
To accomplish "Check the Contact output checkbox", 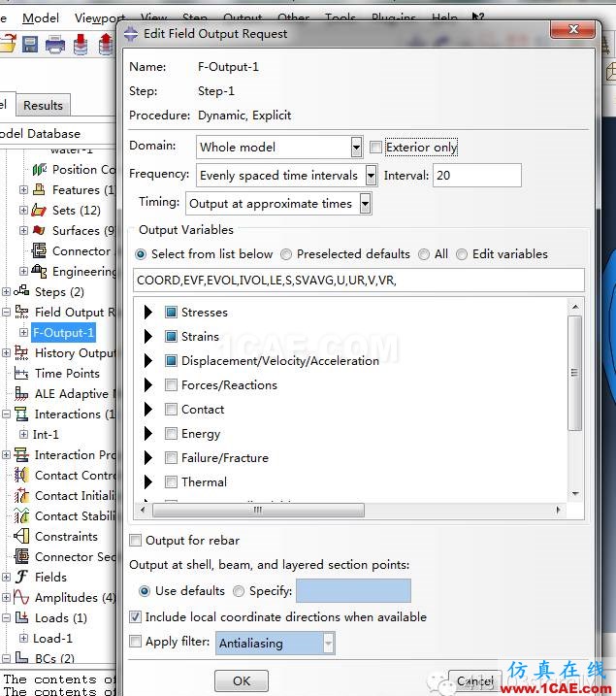I will pos(171,409).
